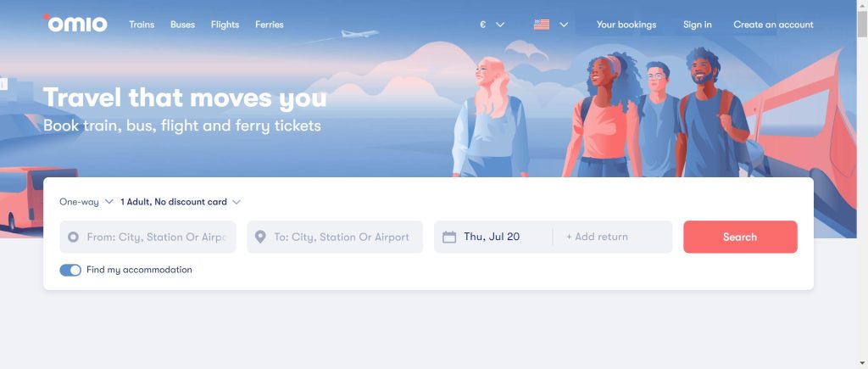Open the Ferries navigation item
This screenshot has width=868, height=369.
(270, 25)
